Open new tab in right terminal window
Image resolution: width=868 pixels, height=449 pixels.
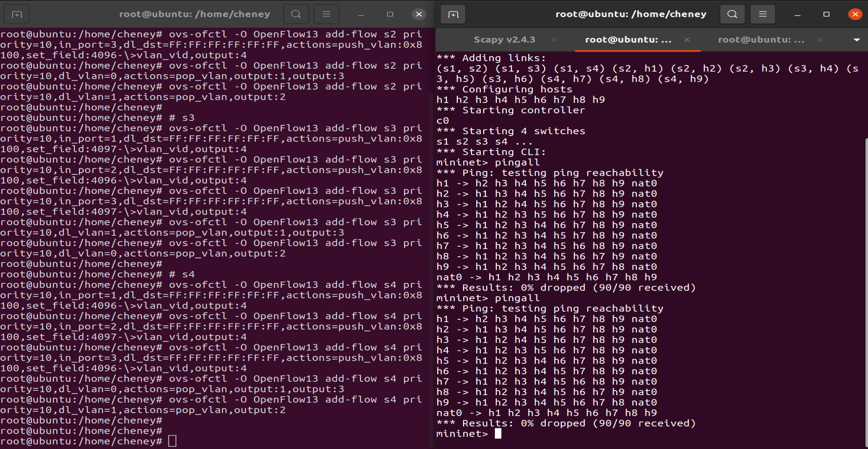[453, 14]
